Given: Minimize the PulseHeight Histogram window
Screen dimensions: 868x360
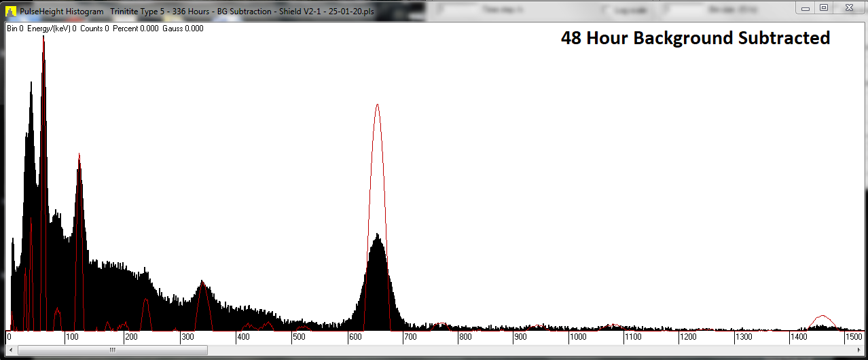Looking at the screenshot, I should [x=806, y=7].
